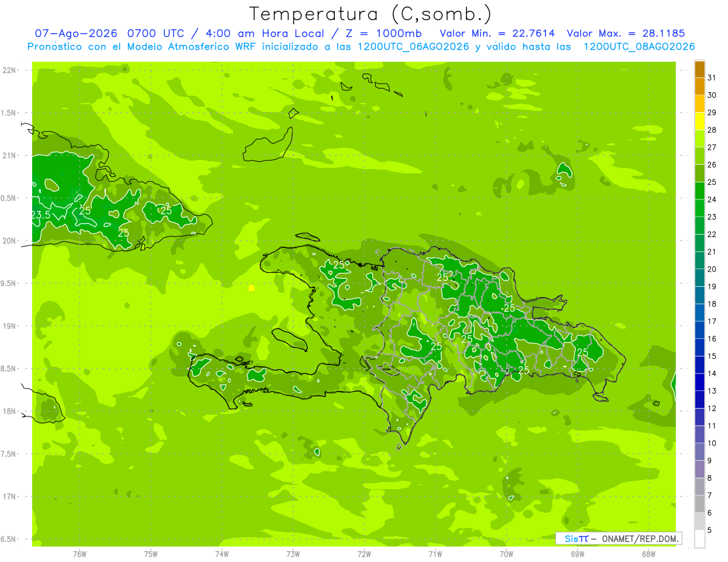Click the "69W" longitude axis label

[578, 554]
